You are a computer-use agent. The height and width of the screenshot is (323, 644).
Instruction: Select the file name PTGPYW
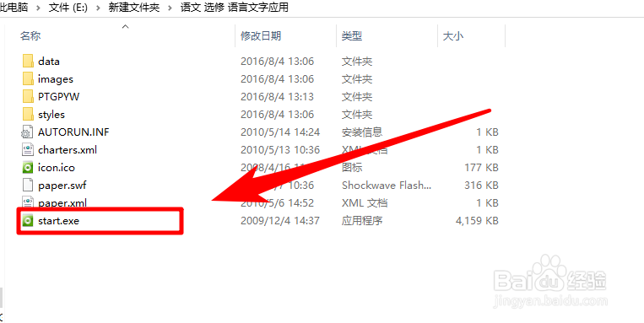(59, 96)
